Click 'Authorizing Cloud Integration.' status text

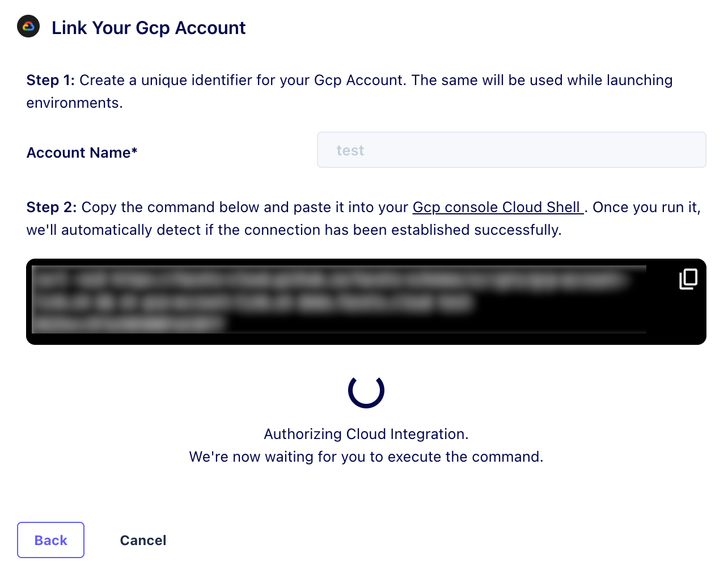(366, 434)
